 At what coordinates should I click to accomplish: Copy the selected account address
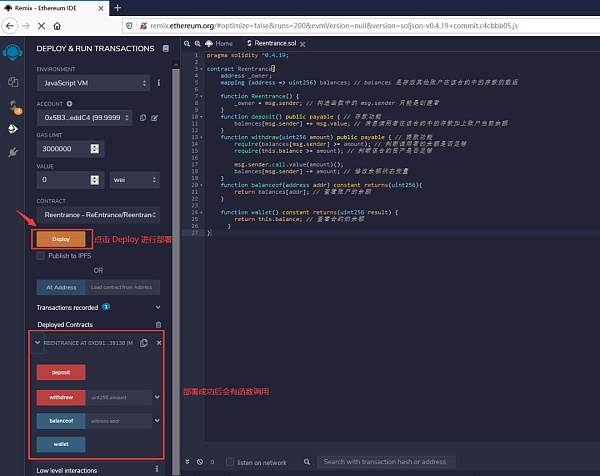tap(143, 117)
